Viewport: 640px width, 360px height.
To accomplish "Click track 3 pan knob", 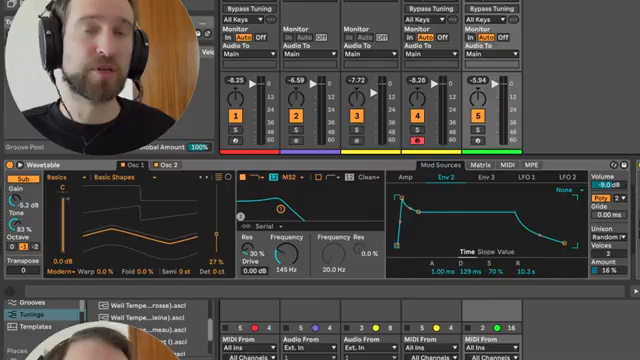I will pyautogui.click(x=356, y=98).
